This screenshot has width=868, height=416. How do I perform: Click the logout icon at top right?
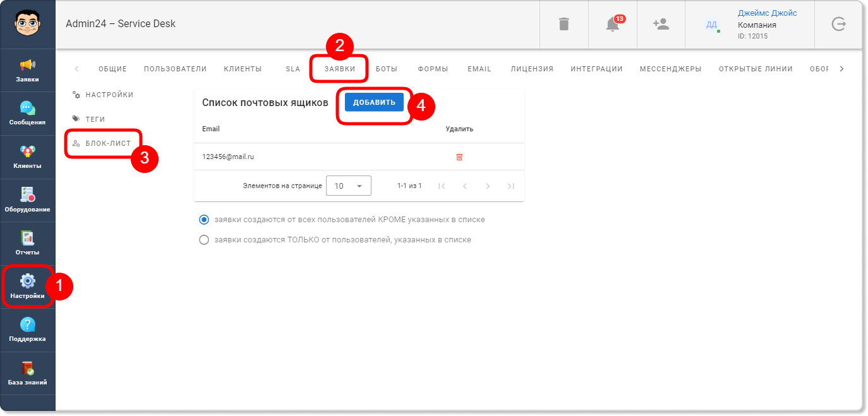point(838,24)
